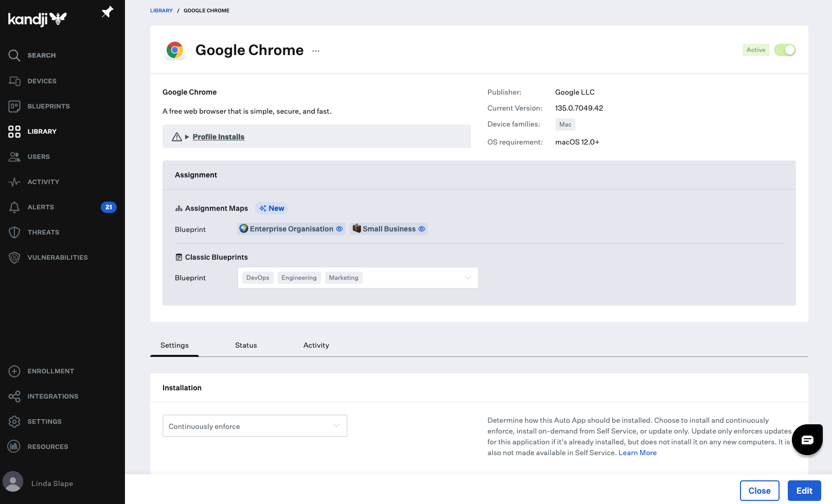Select the Library grid icon
The height and width of the screenshot is (504, 832).
coord(14,132)
